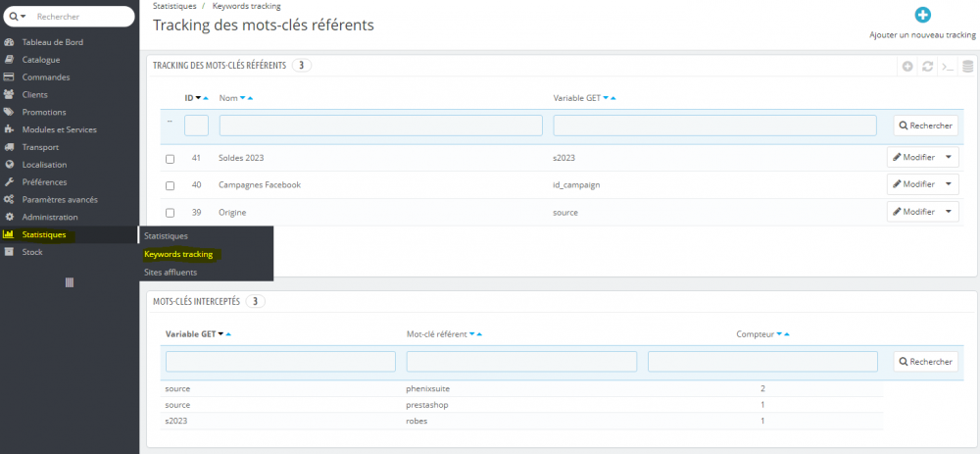Click the Catalogue book icon in sidebar
This screenshot has height=454, width=980.
(9, 60)
